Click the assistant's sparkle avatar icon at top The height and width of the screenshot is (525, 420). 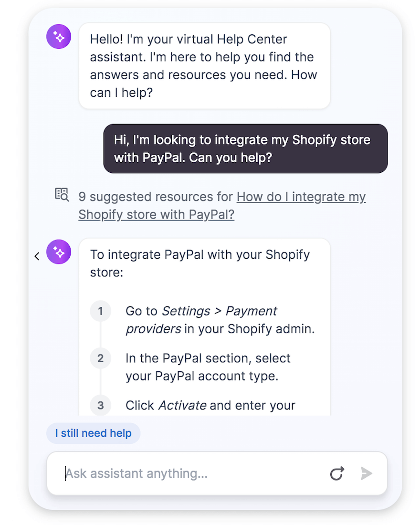point(58,36)
